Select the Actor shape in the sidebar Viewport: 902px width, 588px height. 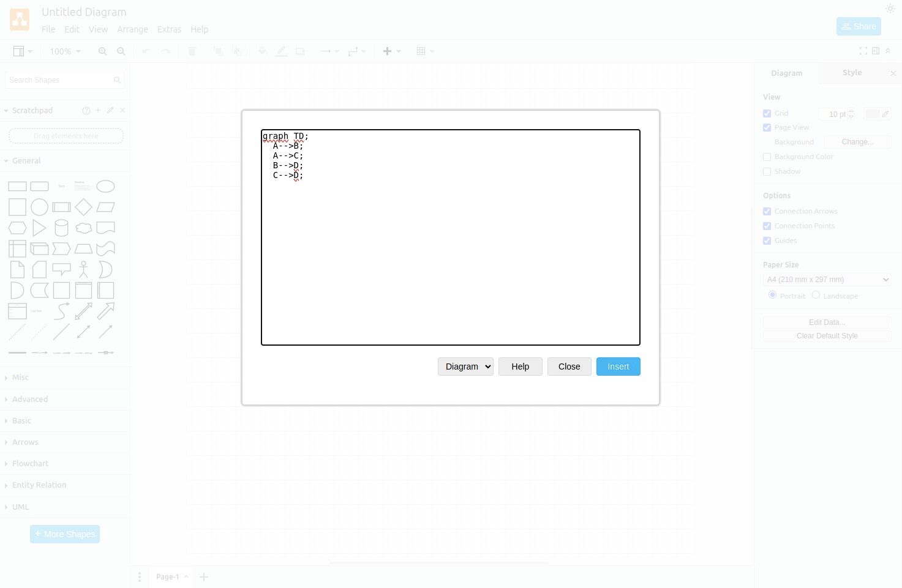click(x=83, y=269)
